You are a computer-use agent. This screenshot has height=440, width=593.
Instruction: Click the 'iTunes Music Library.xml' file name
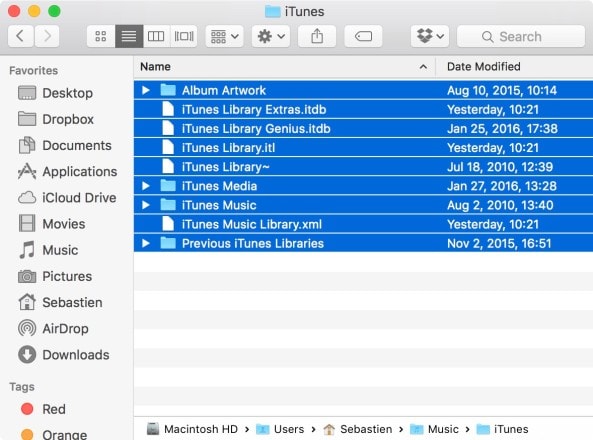click(x=252, y=224)
